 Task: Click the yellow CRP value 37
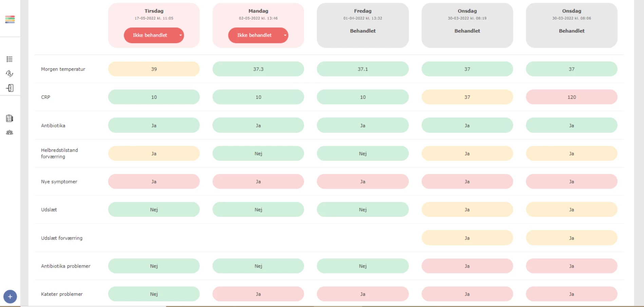coord(467,97)
